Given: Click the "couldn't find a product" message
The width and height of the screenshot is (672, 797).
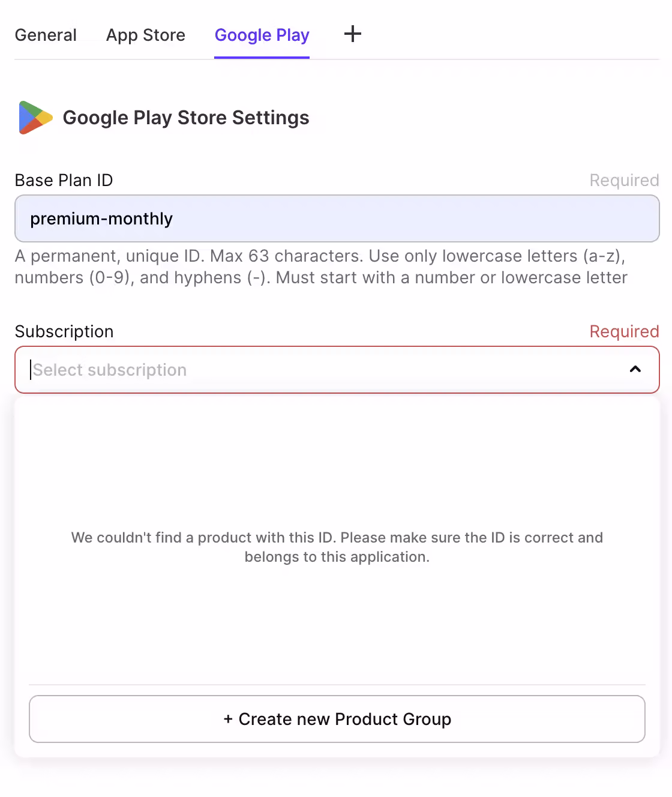Looking at the screenshot, I should click(x=337, y=547).
